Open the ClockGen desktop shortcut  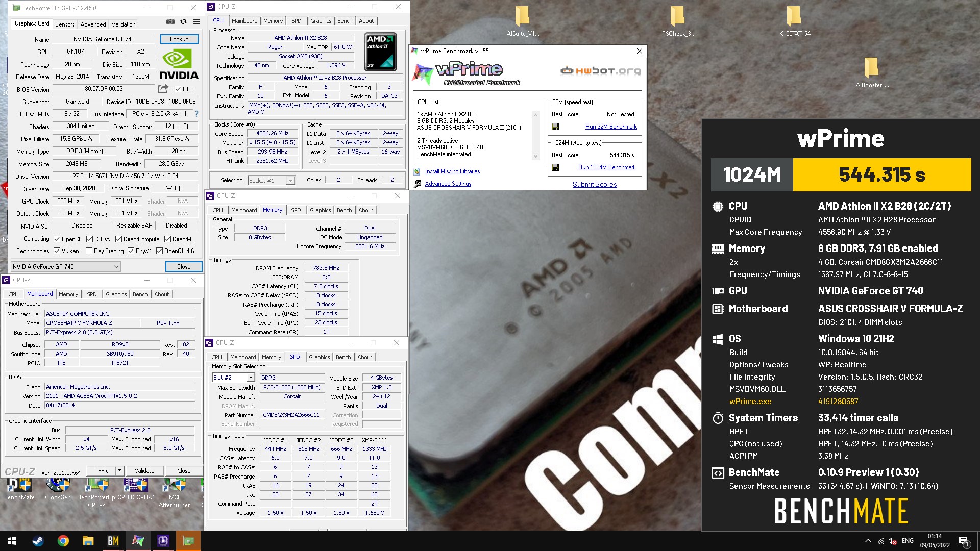click(58, 490)
